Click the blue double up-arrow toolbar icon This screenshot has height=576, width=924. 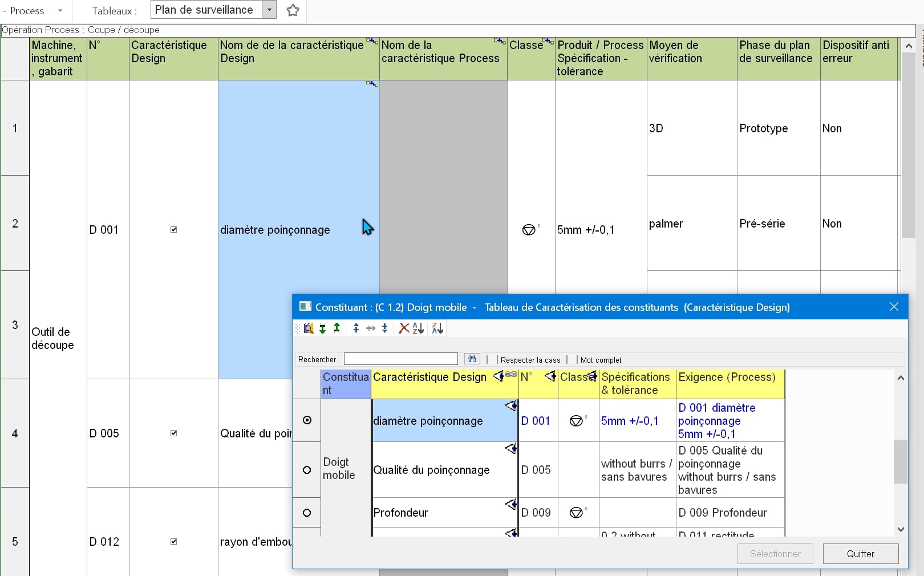click(x=356, y=328)
